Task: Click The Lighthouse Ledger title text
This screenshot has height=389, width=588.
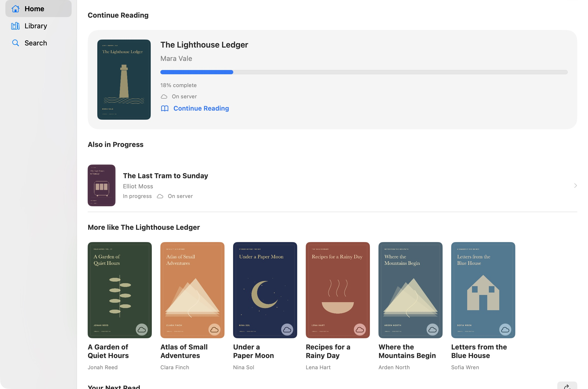Action: point(204,45)
